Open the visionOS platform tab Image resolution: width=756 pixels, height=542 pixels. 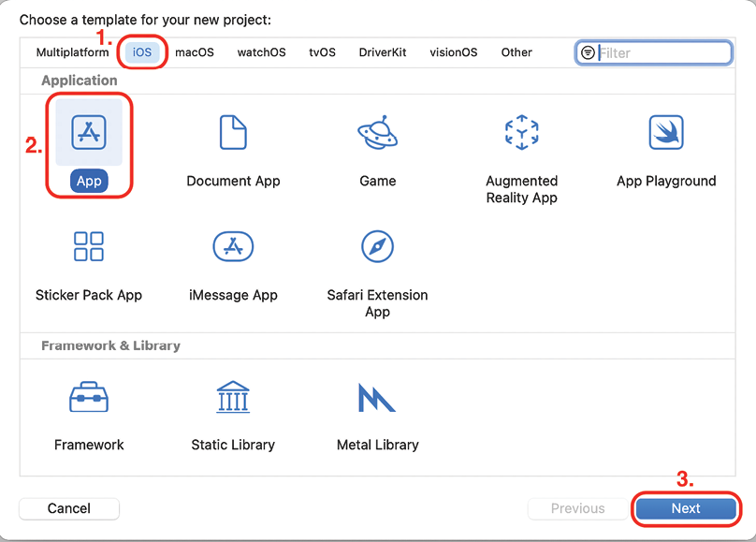[454, 52]
